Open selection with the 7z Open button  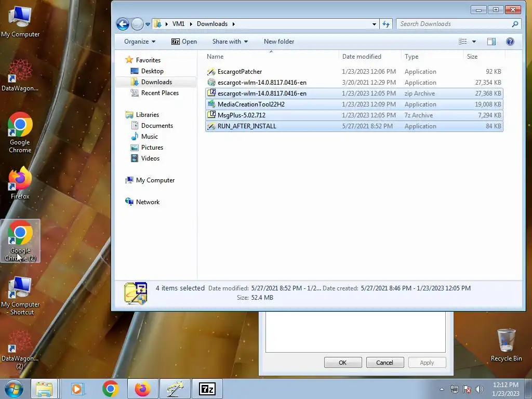[x=184, y=42]
